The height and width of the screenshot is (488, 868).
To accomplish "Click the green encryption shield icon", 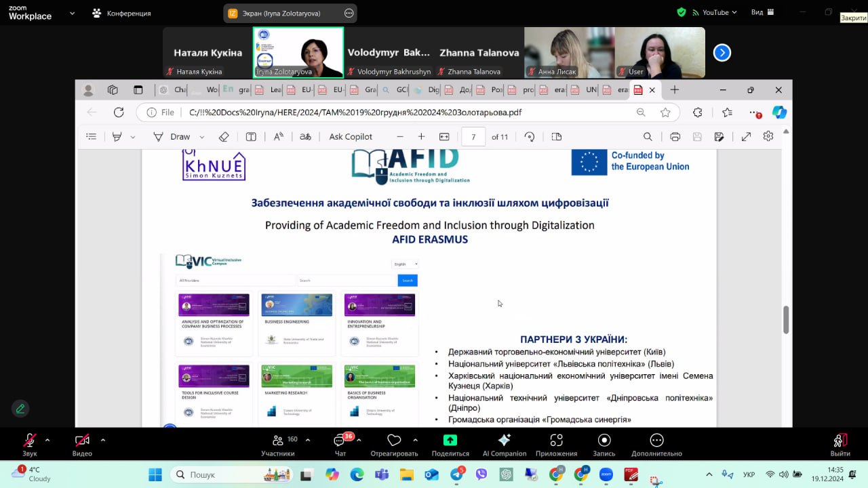I will [x=682, y=12].
